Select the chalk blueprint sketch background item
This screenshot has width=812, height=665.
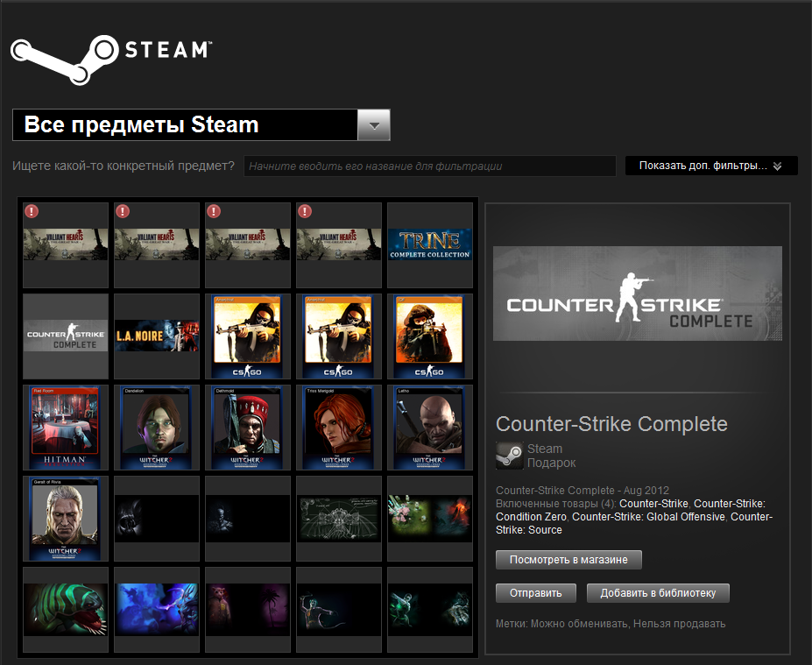point(339,519)
